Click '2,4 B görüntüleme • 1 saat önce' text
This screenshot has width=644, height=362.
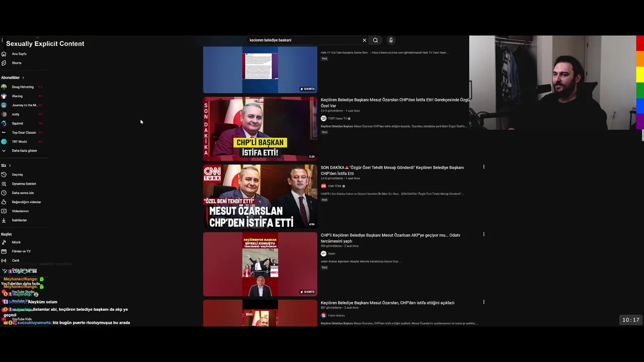pyautogui.click(x=340, y=178)
